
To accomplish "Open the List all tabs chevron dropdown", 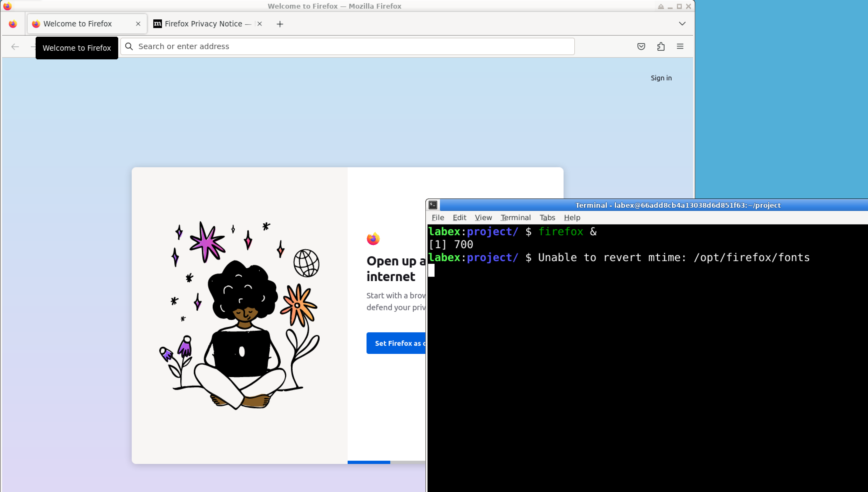I will pos(682,24).
